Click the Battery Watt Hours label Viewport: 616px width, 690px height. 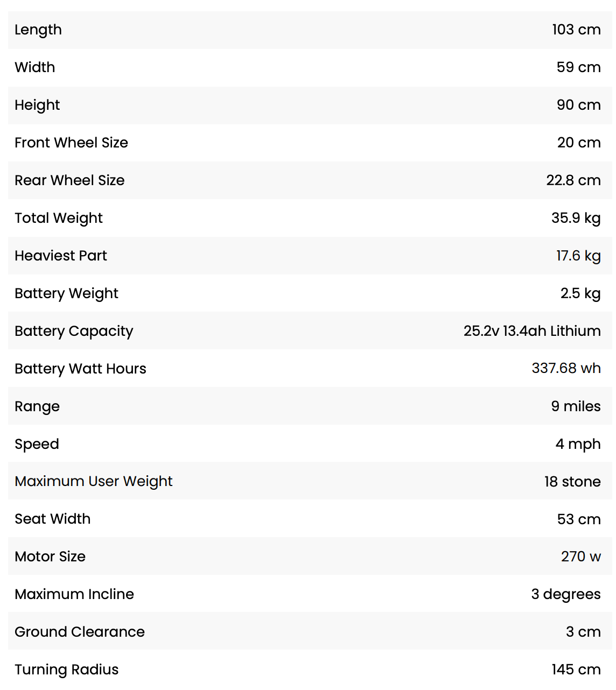coord(80,369)
